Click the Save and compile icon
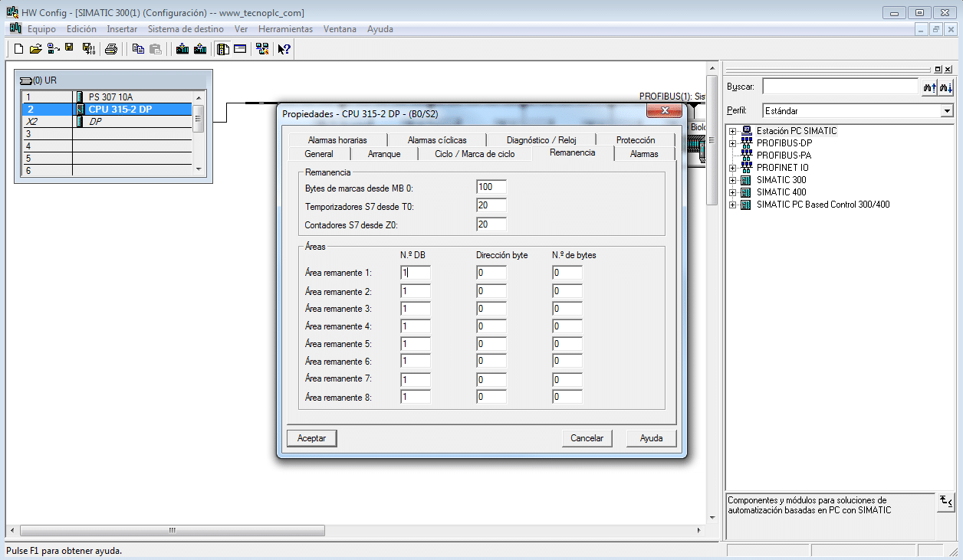The width and height of the screenshot is (963, 560). click(88, 49)
